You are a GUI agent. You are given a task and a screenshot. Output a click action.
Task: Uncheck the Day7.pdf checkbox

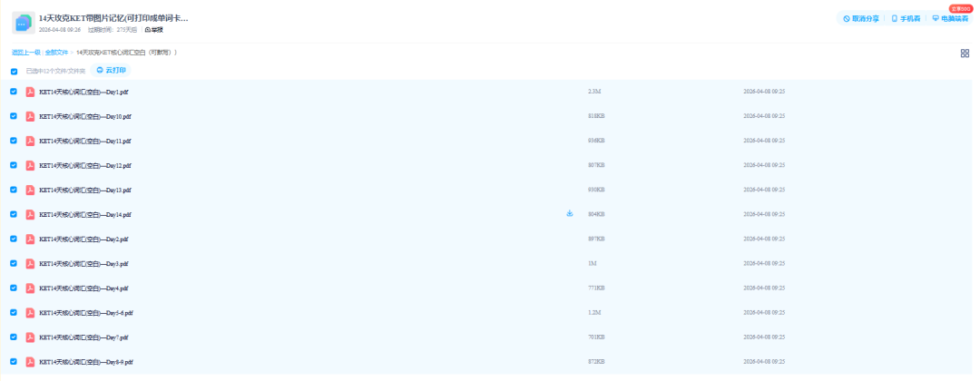pyautogui.click(x=14, y=337)
